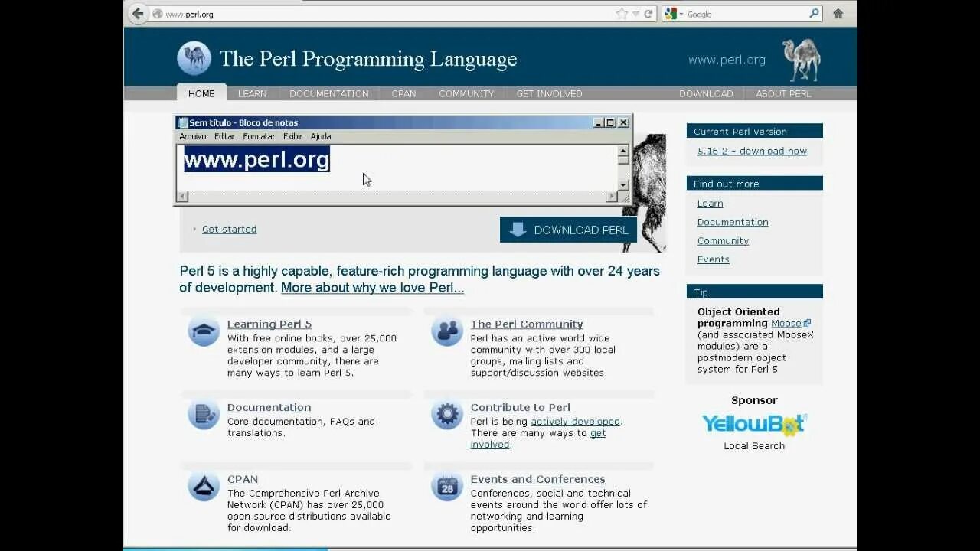Open documentation via the blue book icon

tap(203, 413)
